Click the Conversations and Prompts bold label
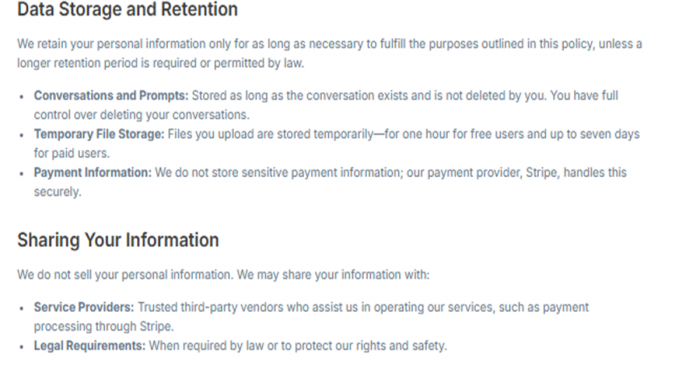The height and width of the screenshot is (368, 700). click(x=111, y=96)
